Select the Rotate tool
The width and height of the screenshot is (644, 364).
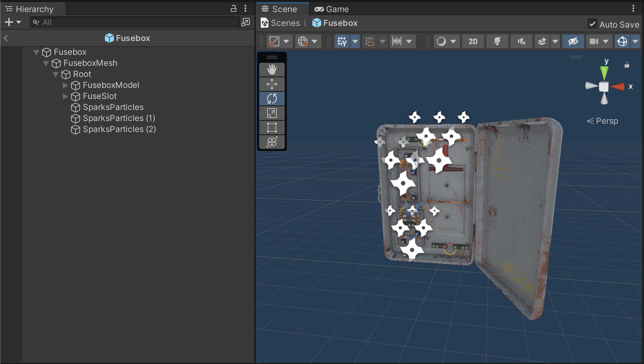point(272,99)
